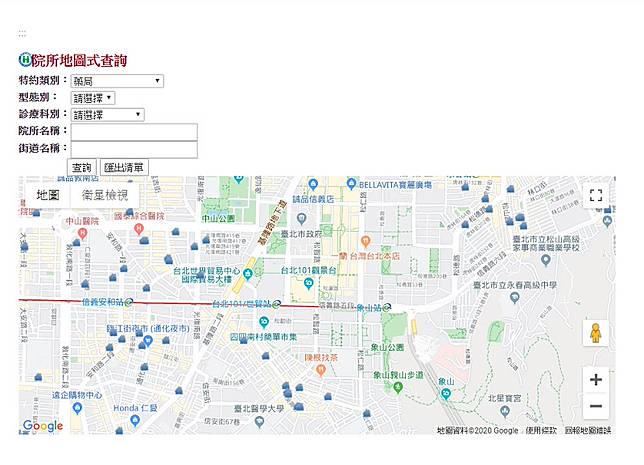Click the 國泰綜合醫院 hospital marker

tap(139, 229)
